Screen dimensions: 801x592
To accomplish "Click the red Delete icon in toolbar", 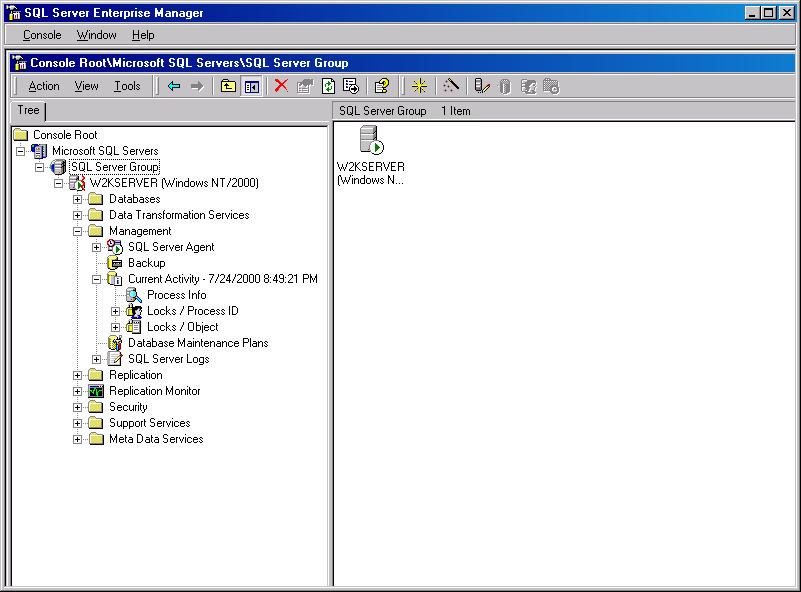I will 281,86.
